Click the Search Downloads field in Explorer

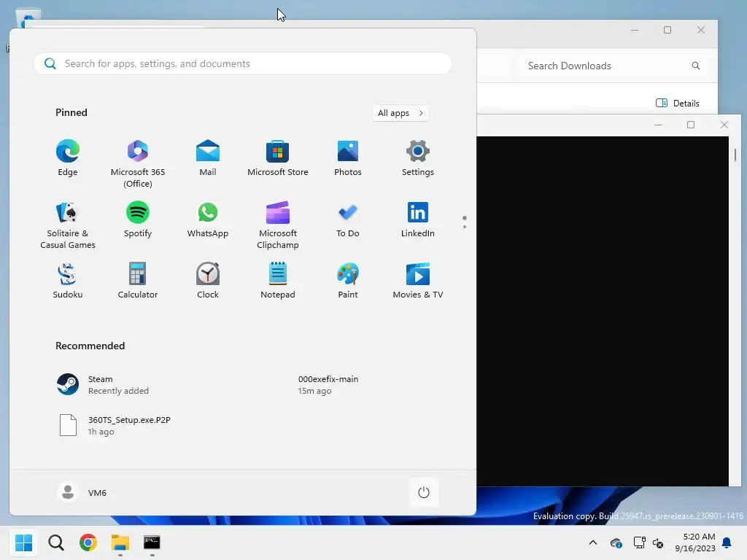[x=614, y=66]
